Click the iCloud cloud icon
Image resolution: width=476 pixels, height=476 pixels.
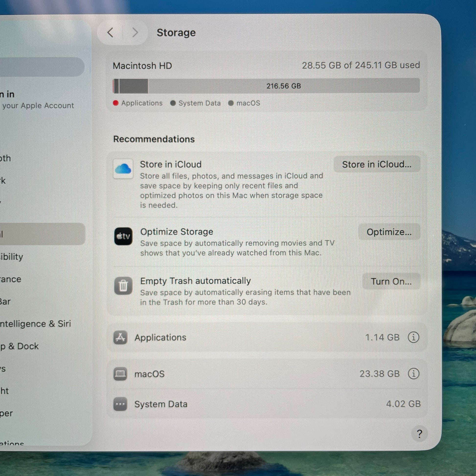coord(123,169)
